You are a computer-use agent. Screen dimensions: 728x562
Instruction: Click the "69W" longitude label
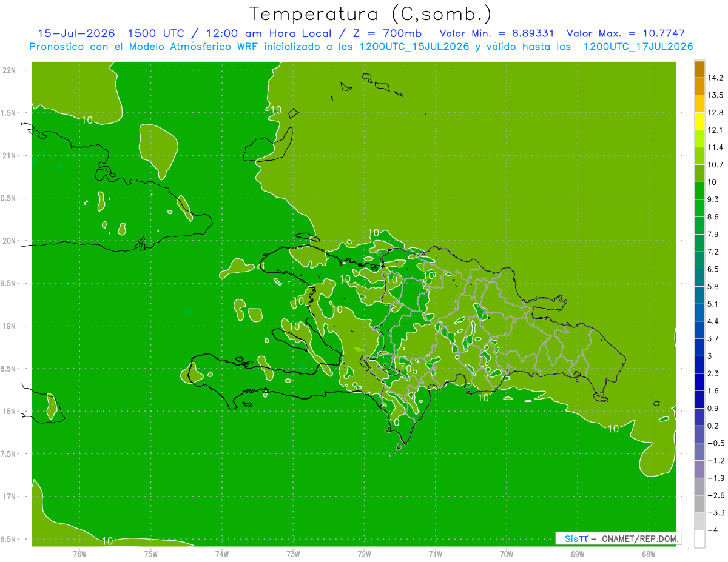578,554
